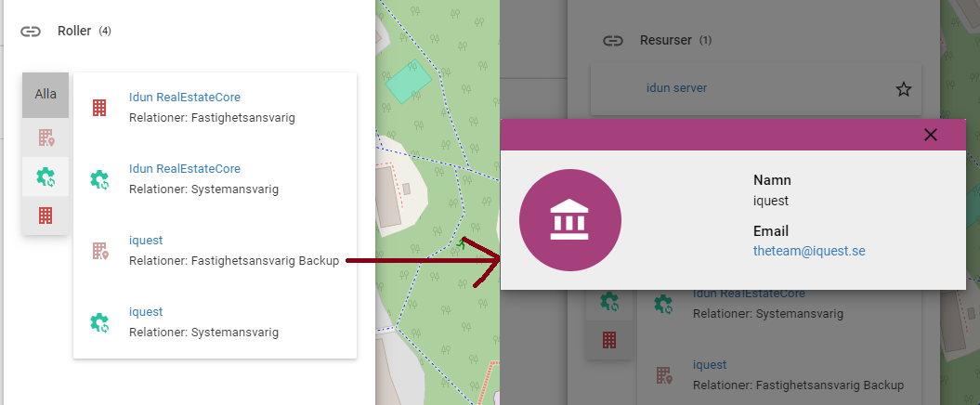Screen dimensions: 980x405
Task: Click Relationer: Fastighetsansvarig Backup in dimmed panel
Action: pyautogui.click(x=798, y=385)
